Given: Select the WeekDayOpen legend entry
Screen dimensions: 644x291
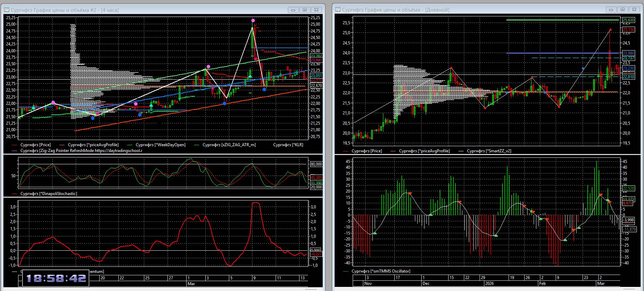Looking at the screenshot, I should click(160, 145).
